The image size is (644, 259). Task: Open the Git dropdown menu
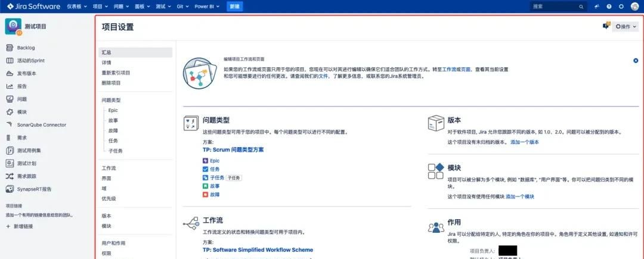pyautogui.click(x=183, y=7)
